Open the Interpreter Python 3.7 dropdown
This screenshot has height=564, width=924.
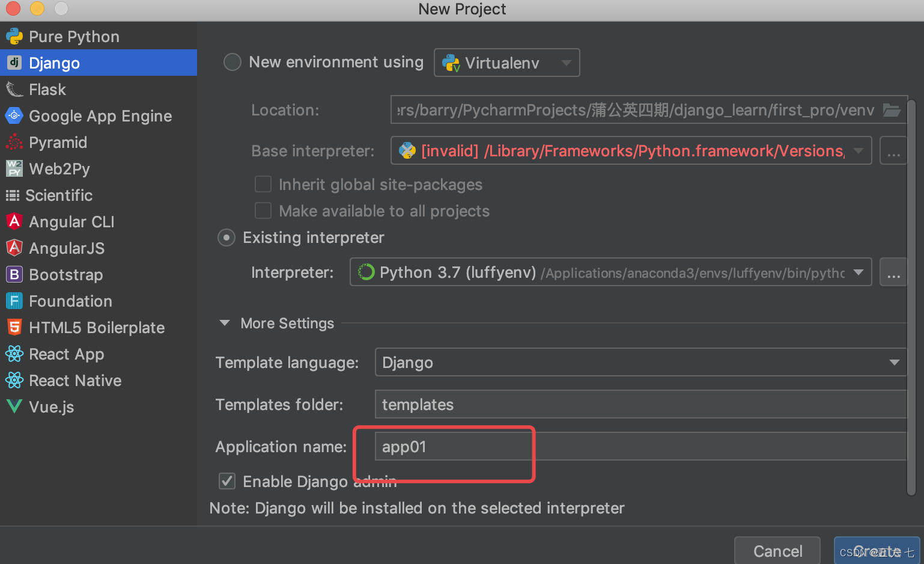(611, 272)
